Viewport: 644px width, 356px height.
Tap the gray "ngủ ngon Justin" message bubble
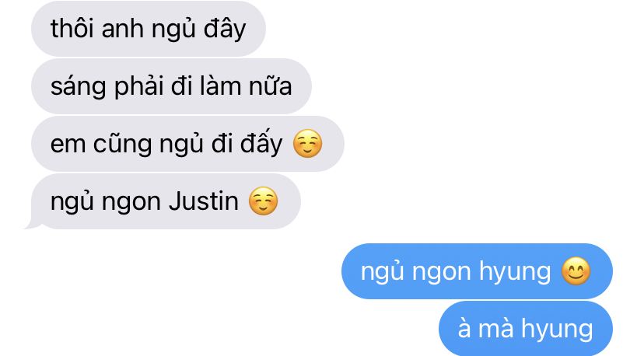point(166,201)
